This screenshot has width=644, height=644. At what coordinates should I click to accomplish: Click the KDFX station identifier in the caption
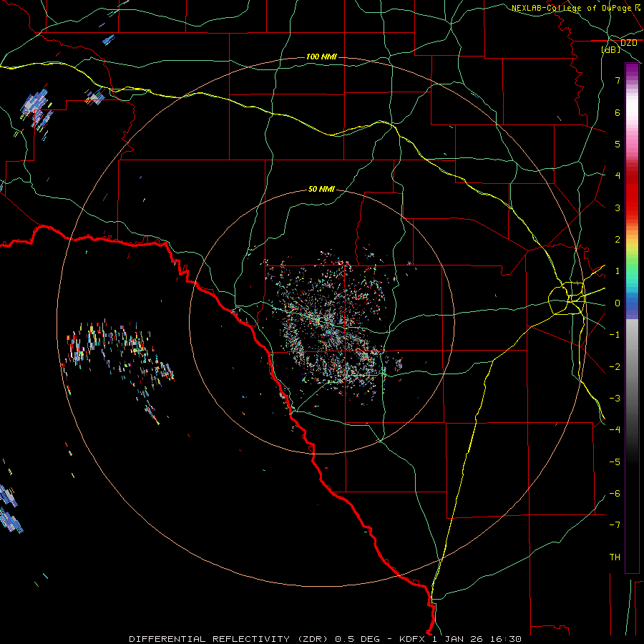[414, 639]
